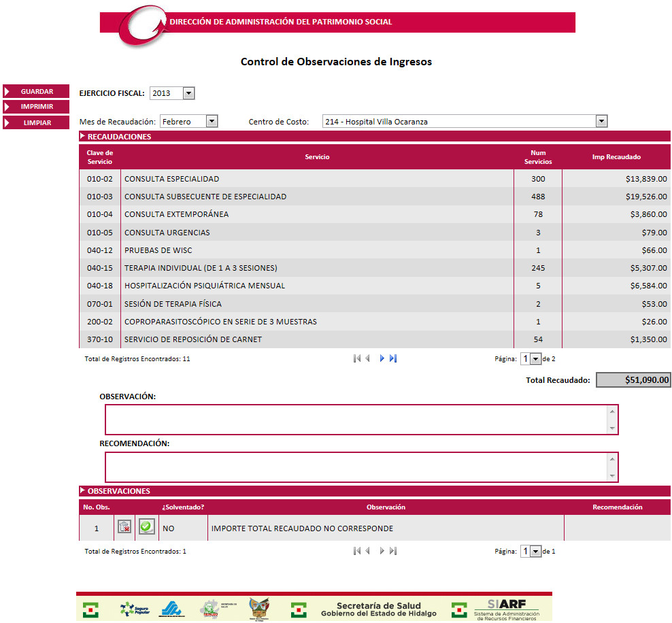
Task: Click service code 370-10
Action: pos(100,339)
